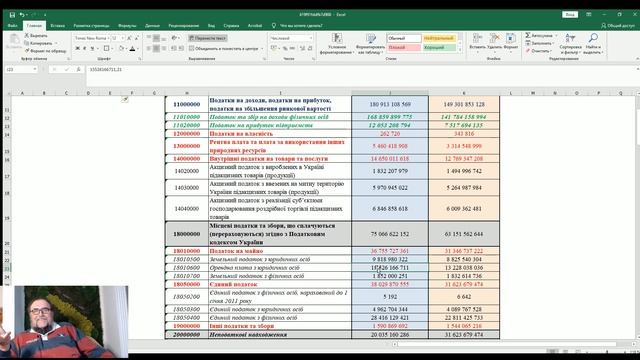The image size is (640, 360).
Task: Toggle Объединить и поместить в центре
Action: click(x=224, y=48)
